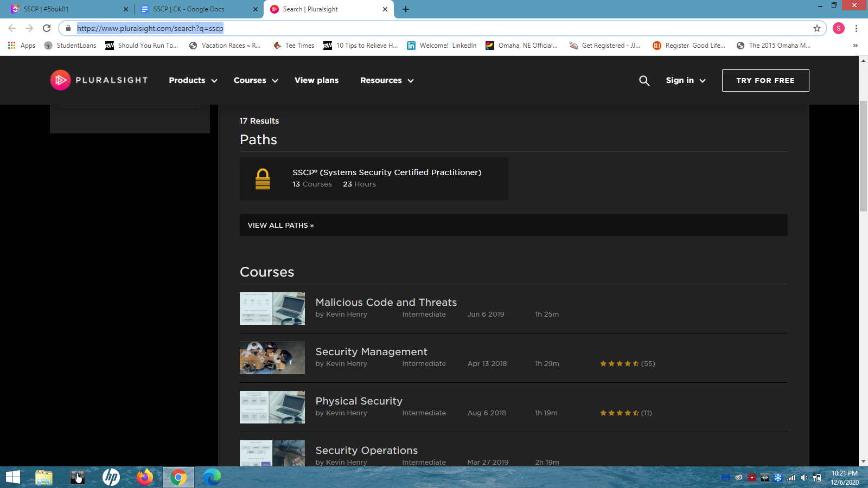Screen dimensions: 868x488
Task: Open the Should You Run To... bookmark
Action: click(x=142, y=46)
